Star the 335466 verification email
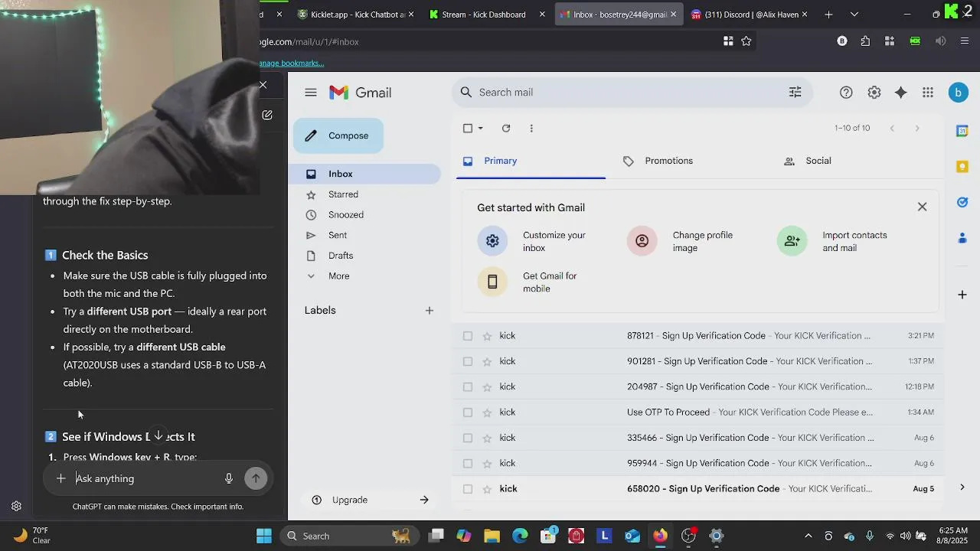The height and width of the screenshot is (551, 980). click(487, 439)
